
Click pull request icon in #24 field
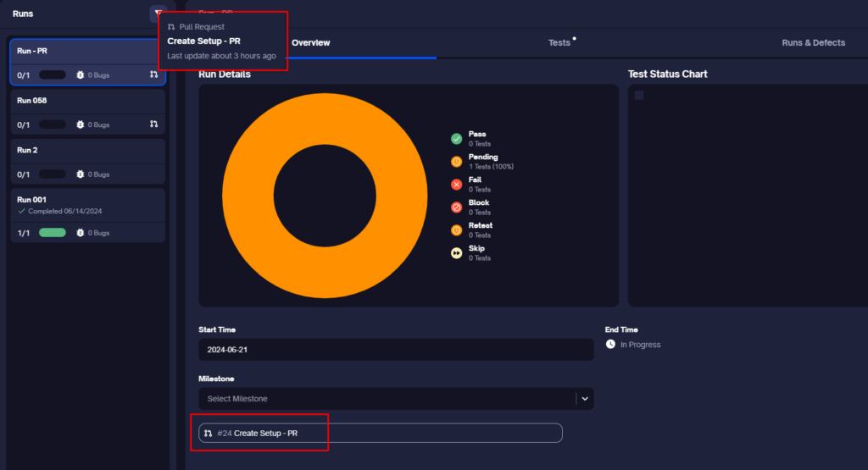209,434
